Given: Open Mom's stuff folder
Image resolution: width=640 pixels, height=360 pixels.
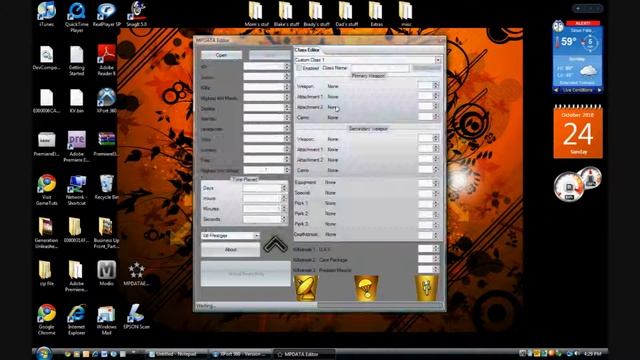Looking at the screenshot, I should (x=256, y=14).
